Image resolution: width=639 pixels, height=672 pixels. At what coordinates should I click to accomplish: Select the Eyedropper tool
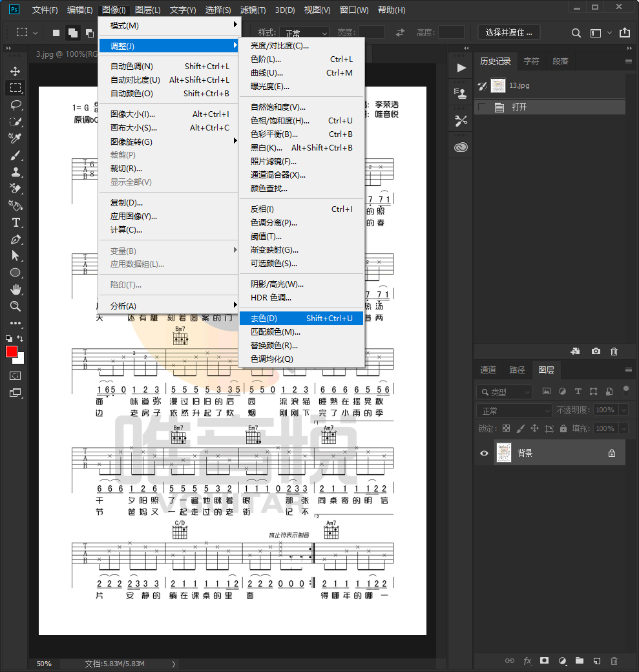[x=16, y=138]
